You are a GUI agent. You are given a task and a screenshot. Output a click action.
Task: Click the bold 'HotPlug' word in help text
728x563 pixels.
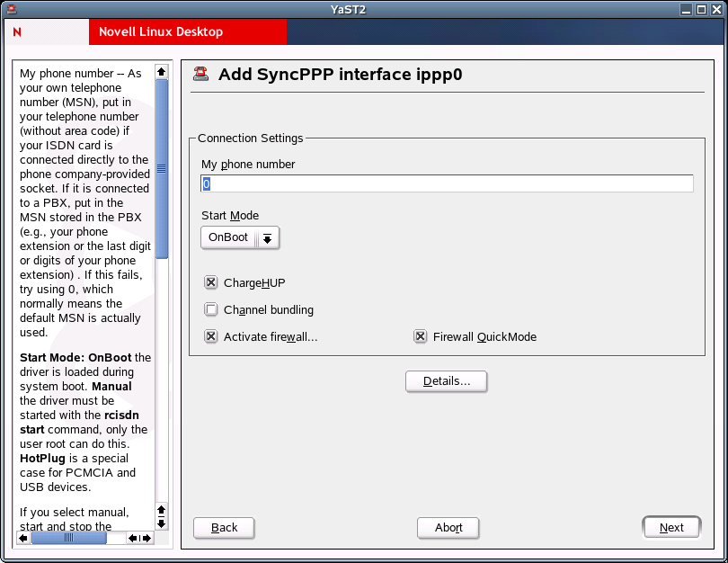click(42, 459)
